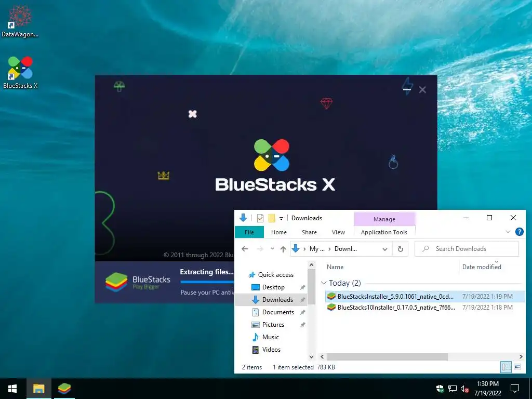Click the Windows Start button
The width and height of the screenshot is (532, 399).
12,389
